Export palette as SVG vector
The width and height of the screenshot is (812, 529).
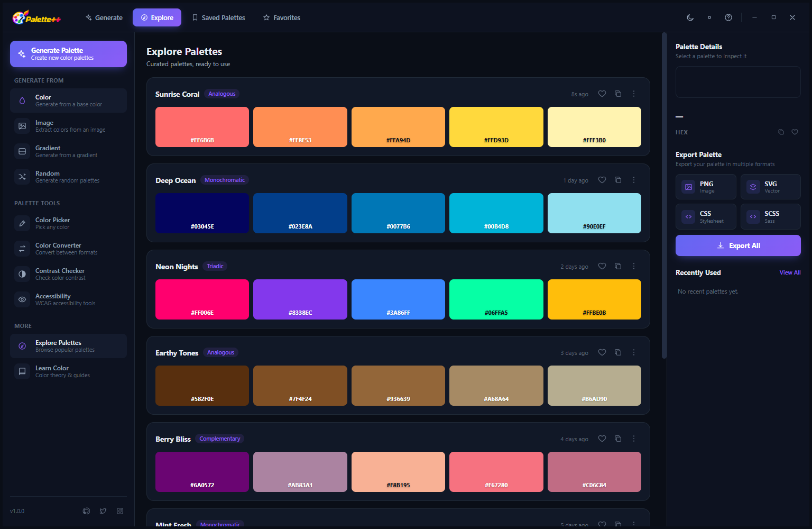click(771, 187)
